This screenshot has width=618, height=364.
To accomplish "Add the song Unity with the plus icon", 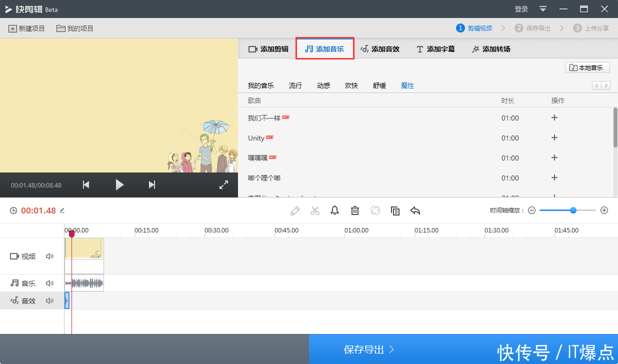I will click(x=554, y=137).
